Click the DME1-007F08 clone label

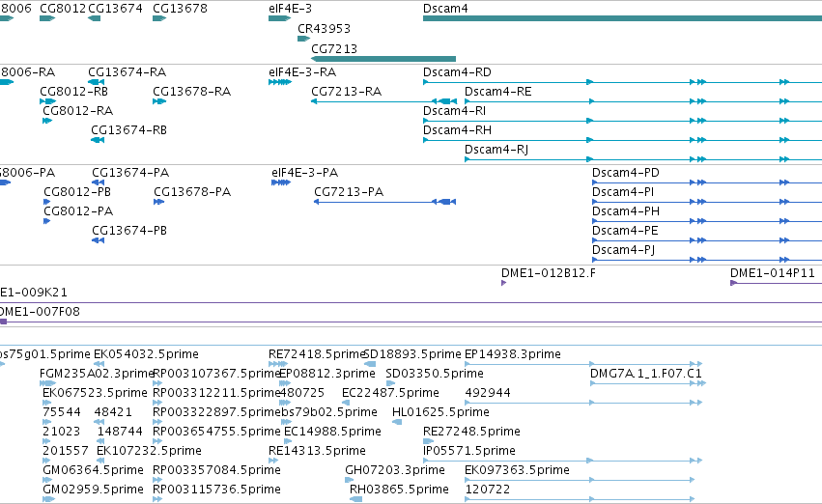40,312
